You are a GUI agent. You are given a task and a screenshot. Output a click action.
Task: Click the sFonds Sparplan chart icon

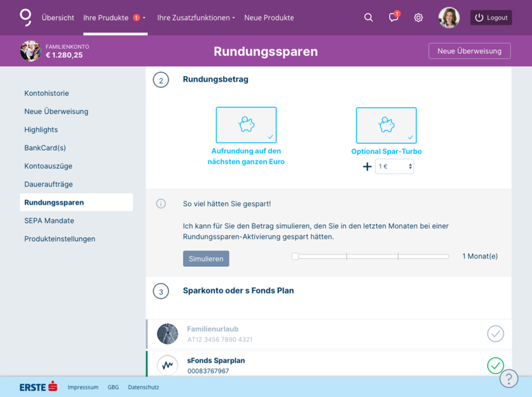click(168, 365)
